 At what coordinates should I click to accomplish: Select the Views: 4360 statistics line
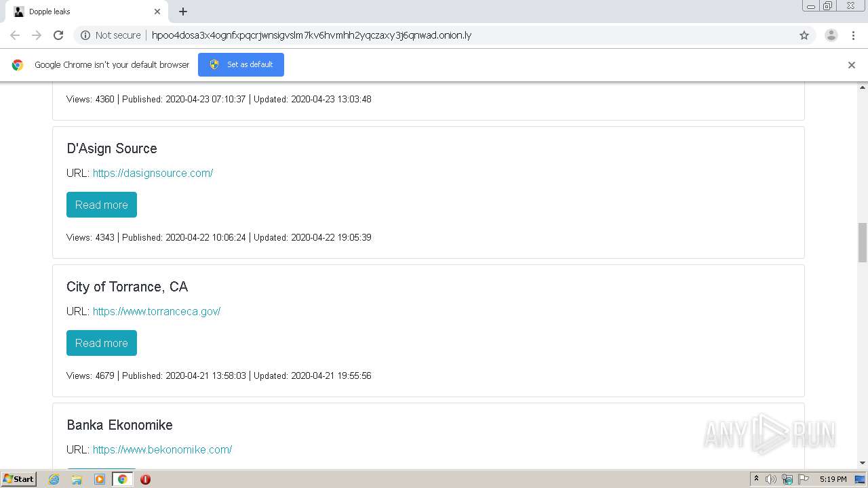click(x=219, y=99)
